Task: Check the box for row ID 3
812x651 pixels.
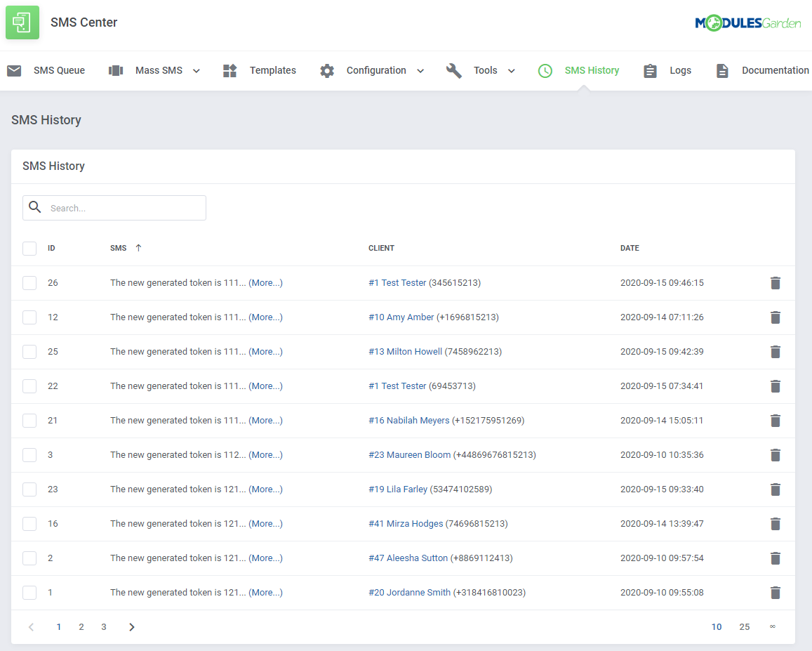Action: pyautogui.click(x=29, y=455)
